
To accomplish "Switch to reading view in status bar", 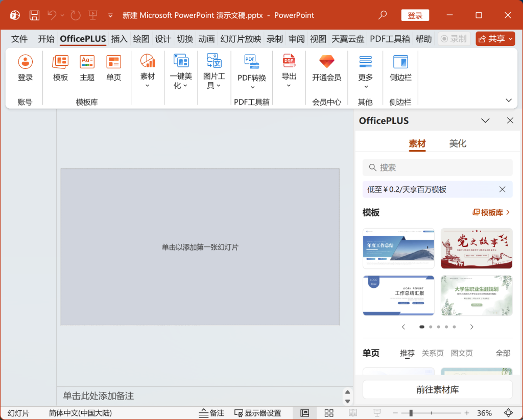I will (x=353, y=413).
